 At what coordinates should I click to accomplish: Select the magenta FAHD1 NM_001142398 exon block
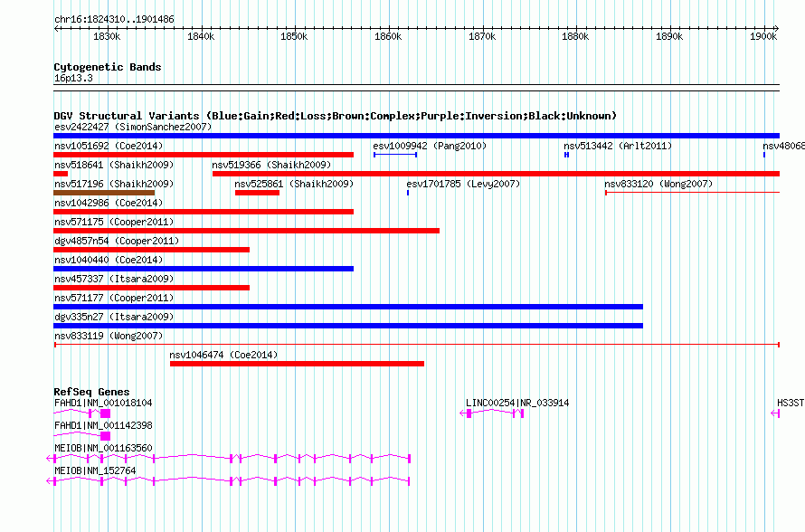click(105, 436)
